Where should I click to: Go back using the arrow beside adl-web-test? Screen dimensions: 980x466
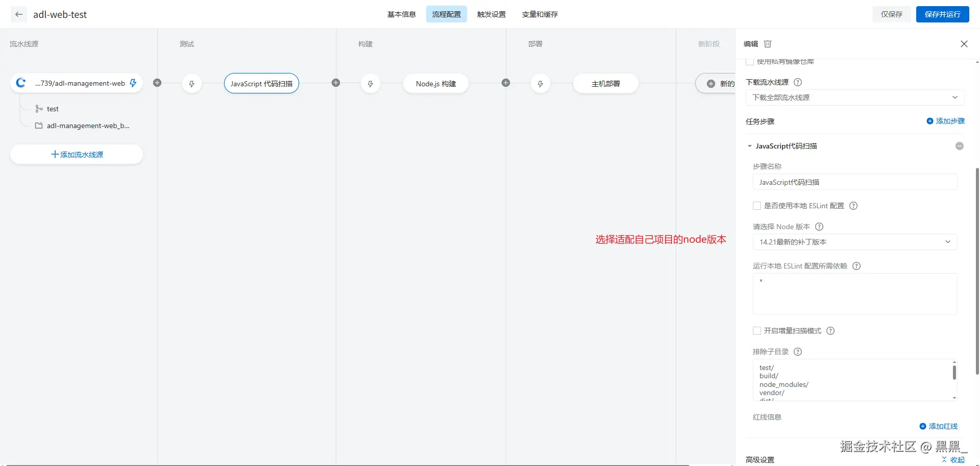tap(19, 14)
